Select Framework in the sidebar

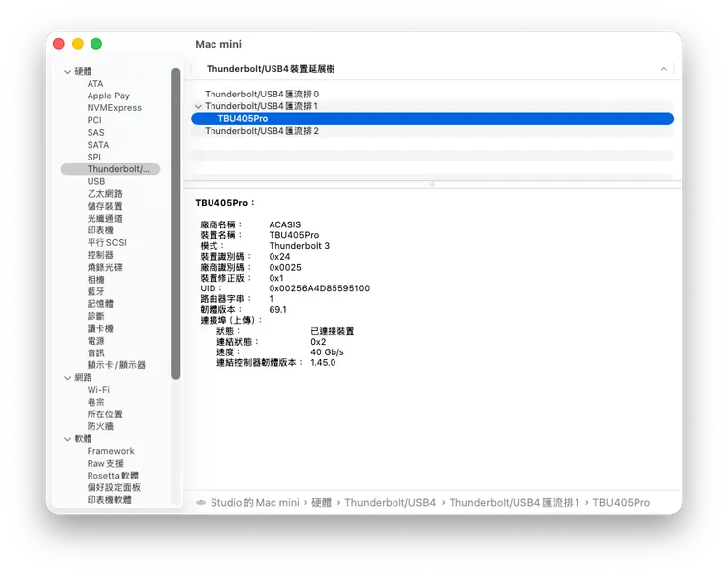pyautogui.click(x=110, y=451)
